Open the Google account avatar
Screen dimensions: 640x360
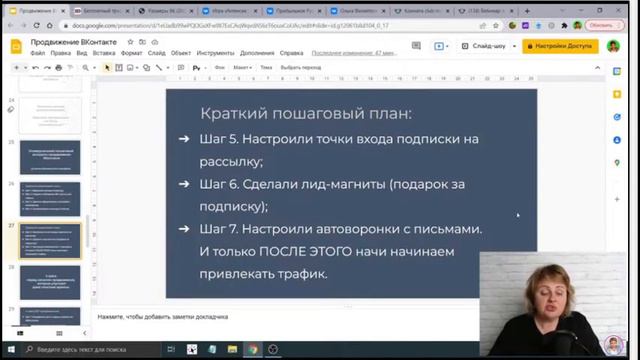(x=613, y=46)
